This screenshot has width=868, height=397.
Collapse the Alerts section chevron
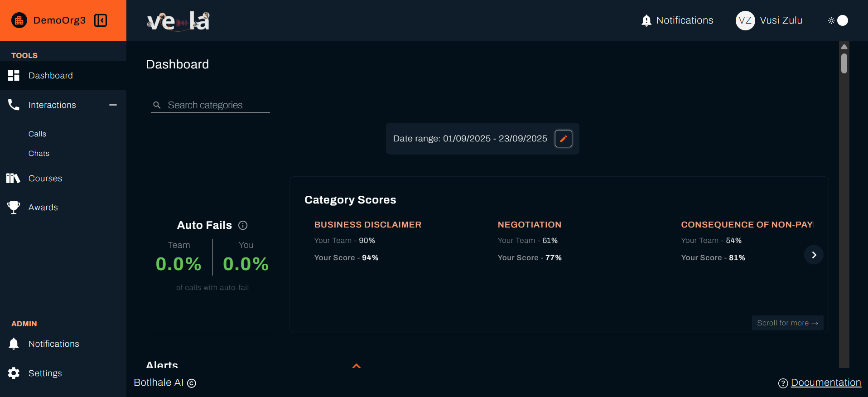357,366
